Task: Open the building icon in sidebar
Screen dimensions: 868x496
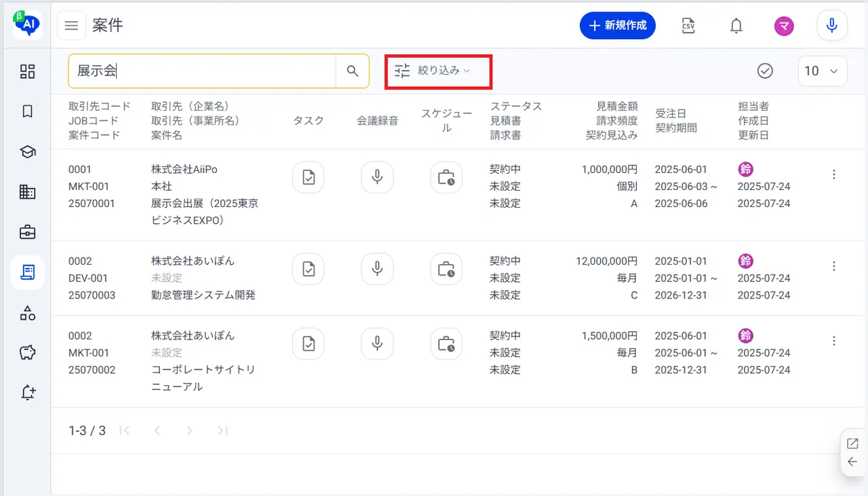Action: [27, 192]
